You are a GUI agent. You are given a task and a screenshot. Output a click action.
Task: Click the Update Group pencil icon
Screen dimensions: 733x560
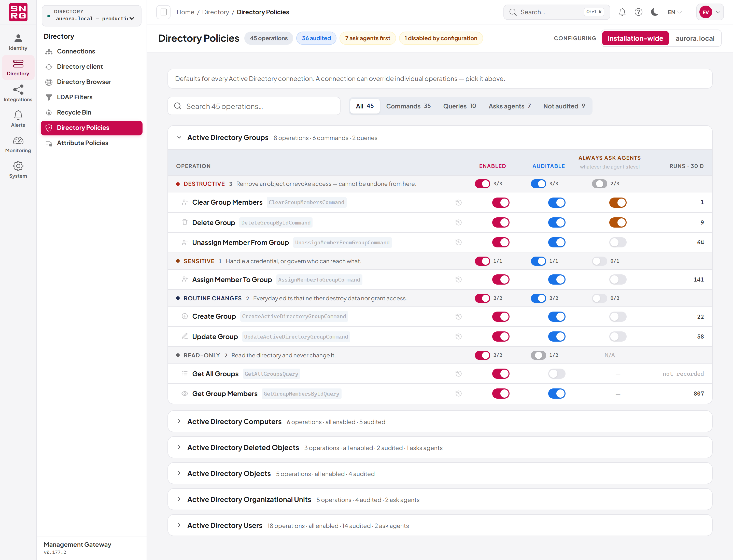click(185, 336)
